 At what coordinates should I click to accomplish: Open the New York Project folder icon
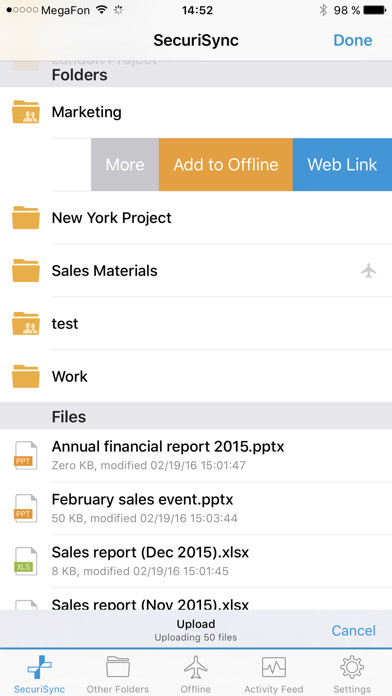pos(26,218)
